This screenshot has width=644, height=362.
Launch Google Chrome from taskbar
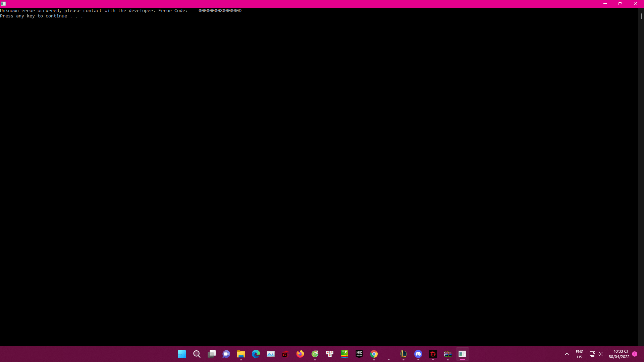pyautogui.click(x=374, y=354)
